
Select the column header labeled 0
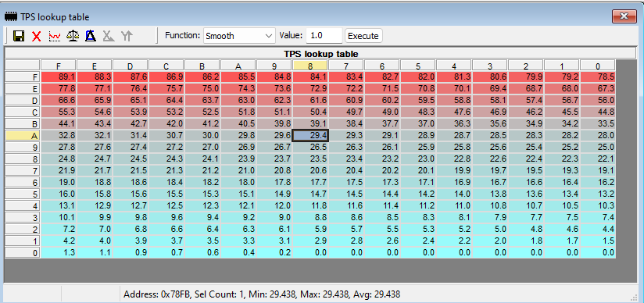(x=598, y=65)
